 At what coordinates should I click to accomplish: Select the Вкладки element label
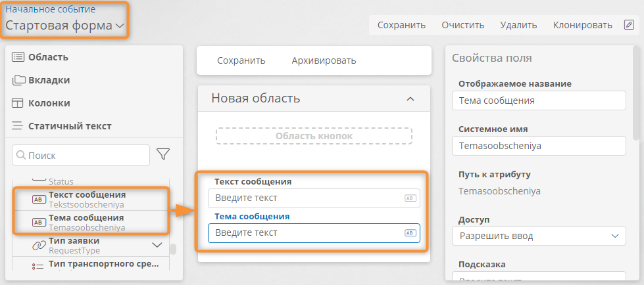click(49, 80)
